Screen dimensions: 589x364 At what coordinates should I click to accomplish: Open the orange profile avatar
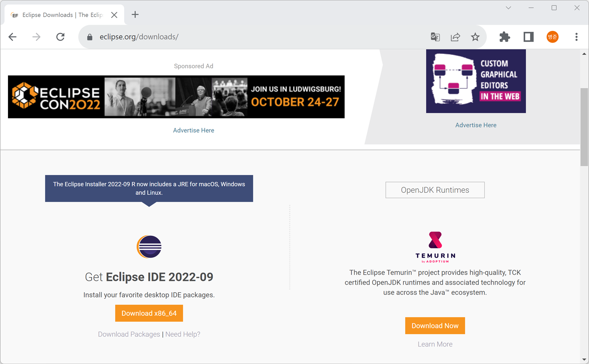(552, 37)
